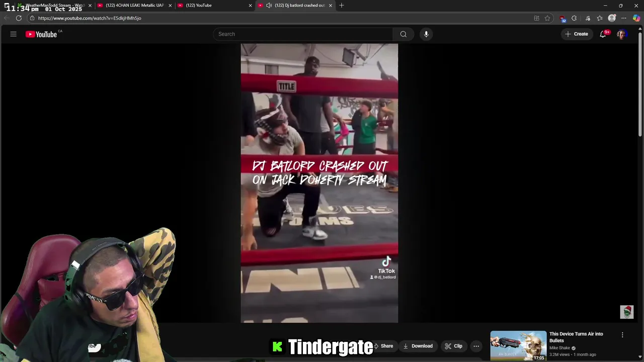This screenshot has height=362, width=644.
Task: Reload the page with the refresh icon
Action: [19, 18]
